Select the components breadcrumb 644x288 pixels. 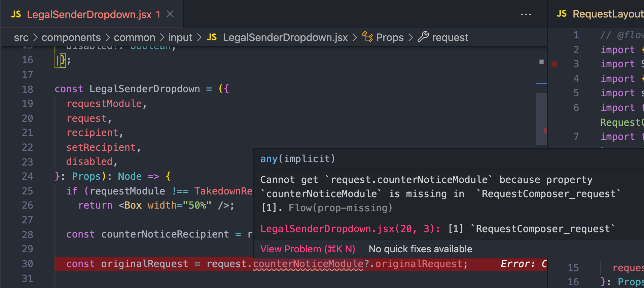[x=71, y=37]
